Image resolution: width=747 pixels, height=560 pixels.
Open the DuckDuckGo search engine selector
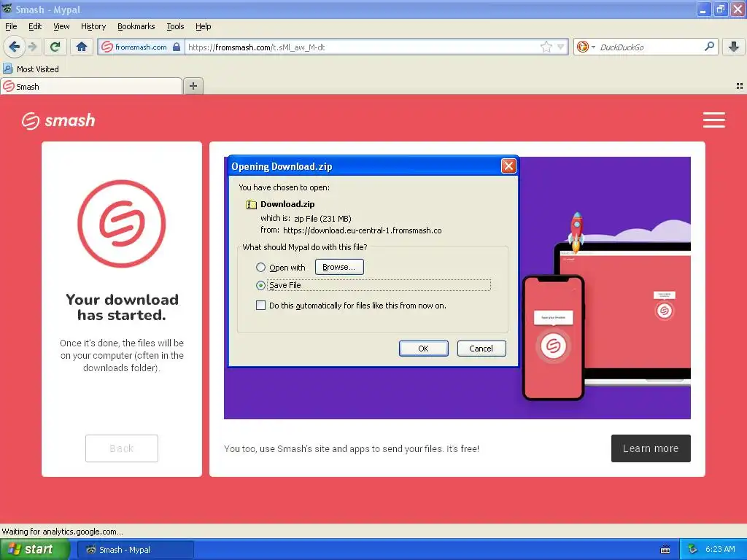pyautogui.click(x=586, y=47)
